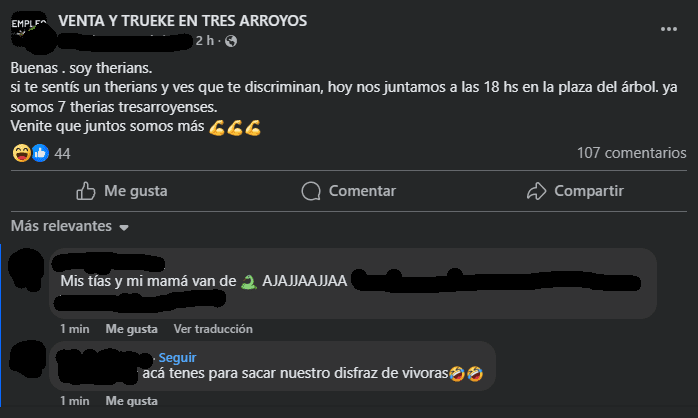Screen dimensions: 698x418
Task: Open the three-dot post options menu
Action: click(669, 29)
